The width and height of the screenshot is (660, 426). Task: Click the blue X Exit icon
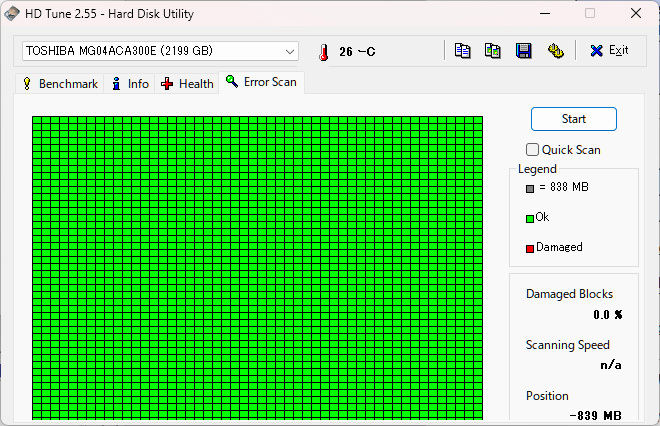pyautogui.click(x=596, y=51)
